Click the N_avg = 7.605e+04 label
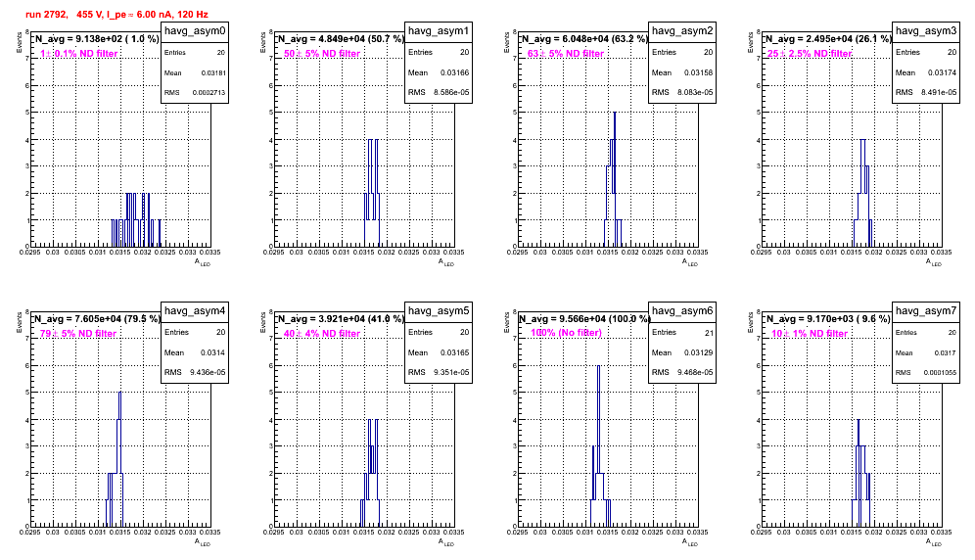The image size is (975, 560). (96, 319)
